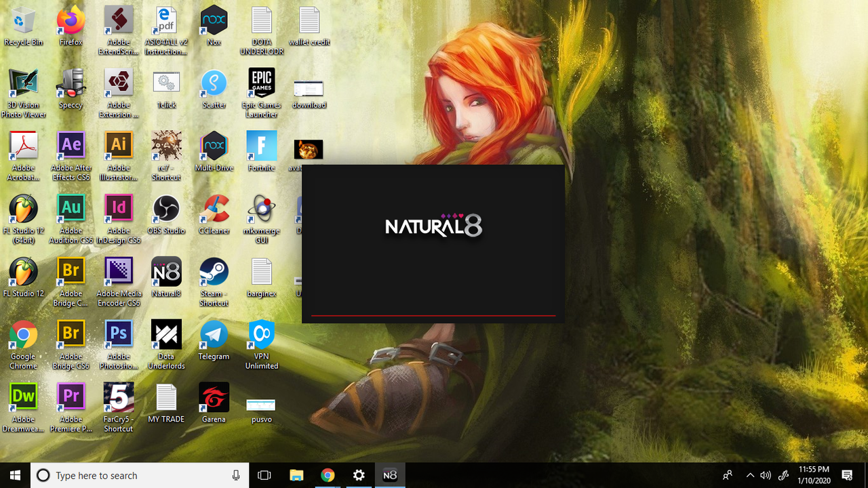Open the Recycle Bin desktop icon
Screen dimensions: 868x488
coord(23,26)
